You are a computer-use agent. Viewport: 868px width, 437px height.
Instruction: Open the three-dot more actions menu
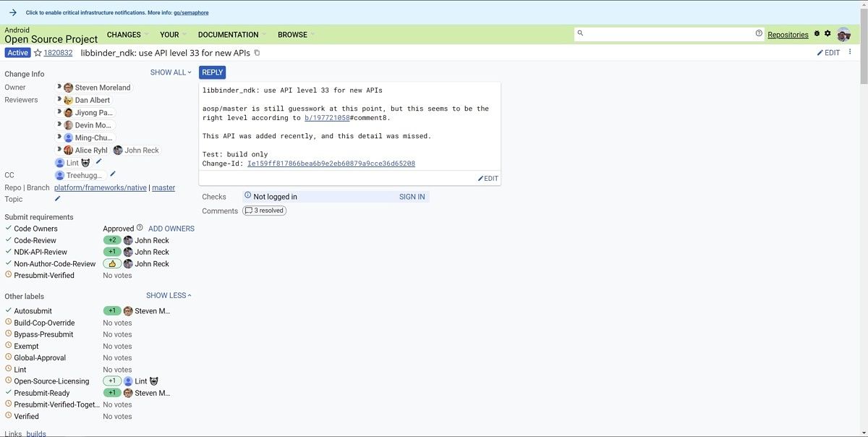tap(849, 53)
